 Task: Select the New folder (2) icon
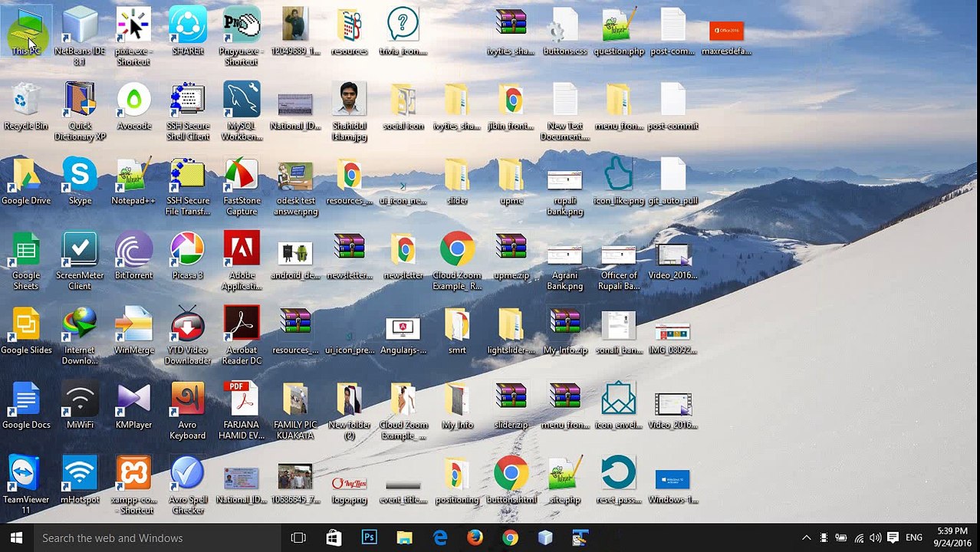coord(349,410)
